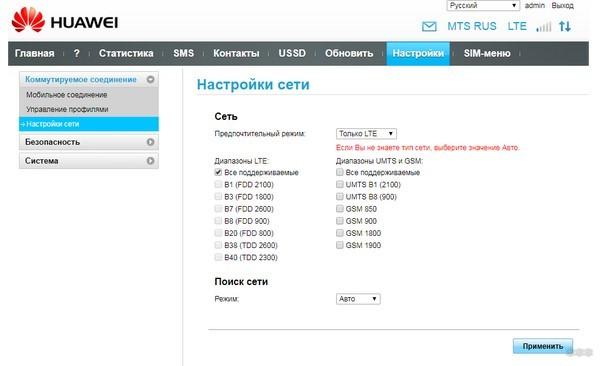Screen dimensions: 600x366
Task: Open Управление профилями in sidebar
Action: click(x=67, y=109)
